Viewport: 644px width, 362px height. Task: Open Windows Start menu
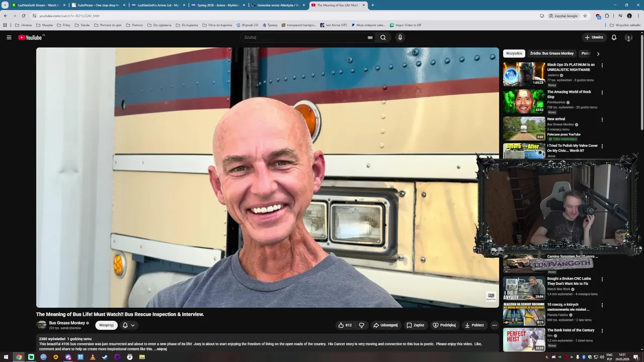coord(6,357)
